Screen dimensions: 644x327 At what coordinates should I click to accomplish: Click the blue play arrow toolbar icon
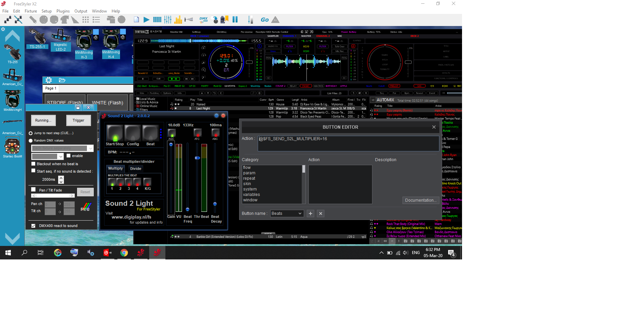[146, 20]
